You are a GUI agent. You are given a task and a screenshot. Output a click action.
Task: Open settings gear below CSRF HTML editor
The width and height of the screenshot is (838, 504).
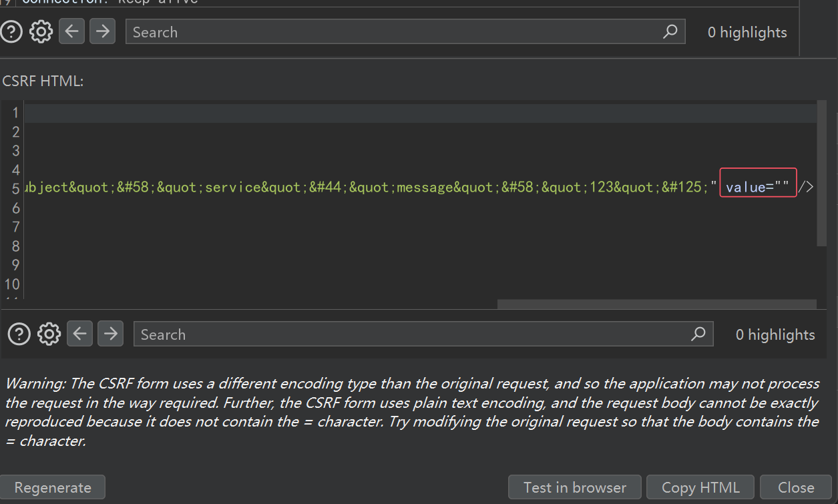click(49, 334)
